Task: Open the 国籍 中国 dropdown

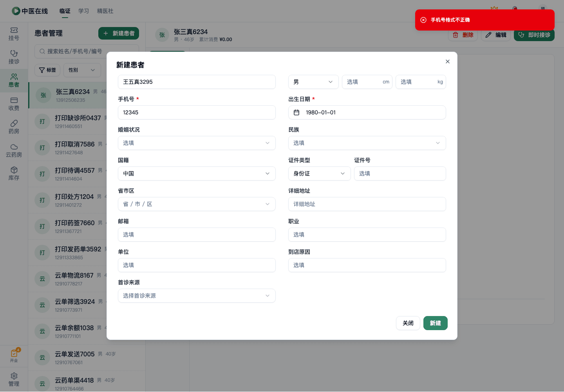Action: coord(197,173)
